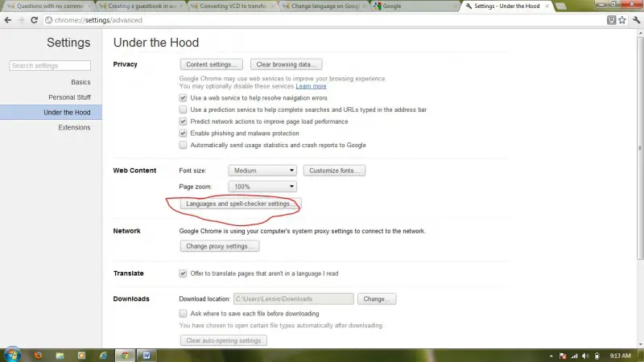The height and width of the screenshot is (362, 644).
Task: Click the chrome://settings address bar
Action: point(324,20)
